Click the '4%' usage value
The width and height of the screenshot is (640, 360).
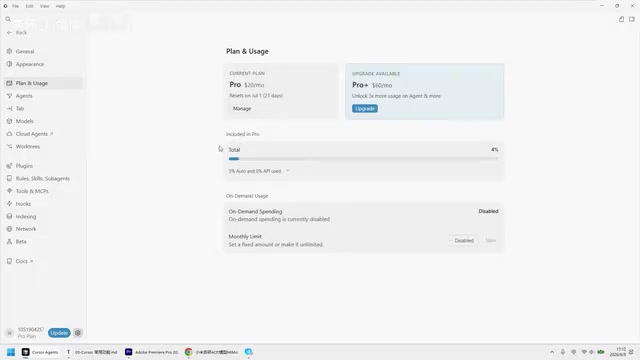pyautogui.click(x=494, y=150)
